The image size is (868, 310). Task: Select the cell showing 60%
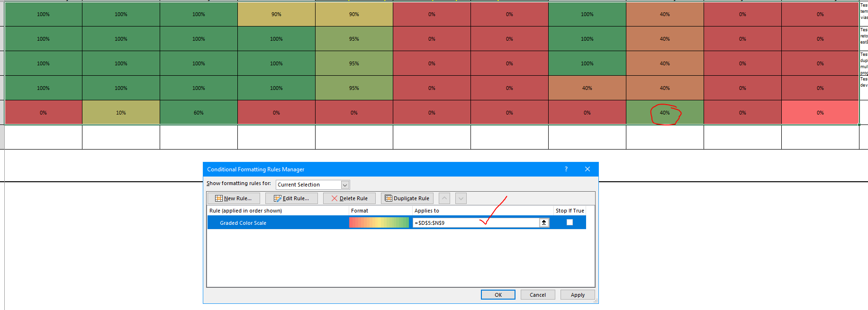[199, 113]
